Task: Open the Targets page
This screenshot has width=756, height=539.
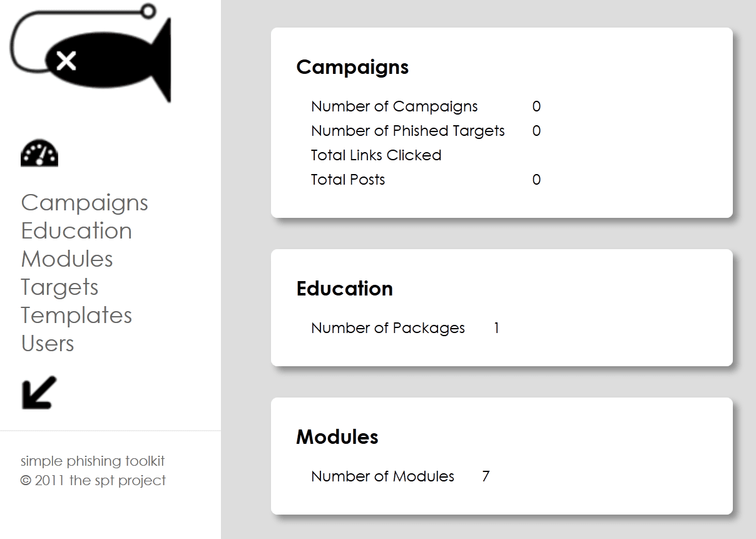Action: click(x=59, y=287)
